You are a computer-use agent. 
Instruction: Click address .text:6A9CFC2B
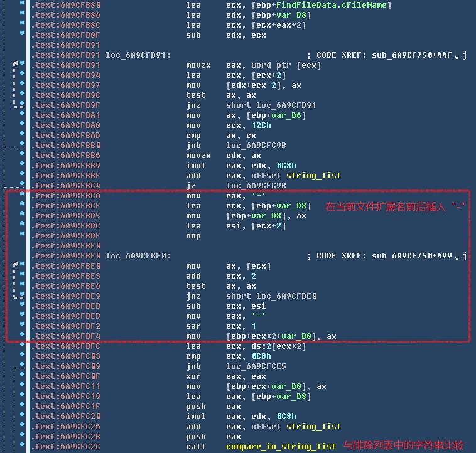66,437
